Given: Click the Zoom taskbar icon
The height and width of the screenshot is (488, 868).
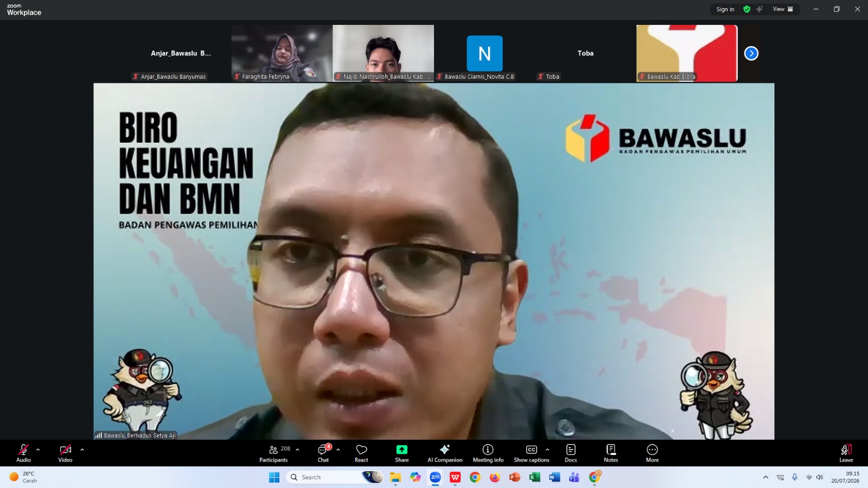Looking at the screenshot, I should tap(435, 477).
